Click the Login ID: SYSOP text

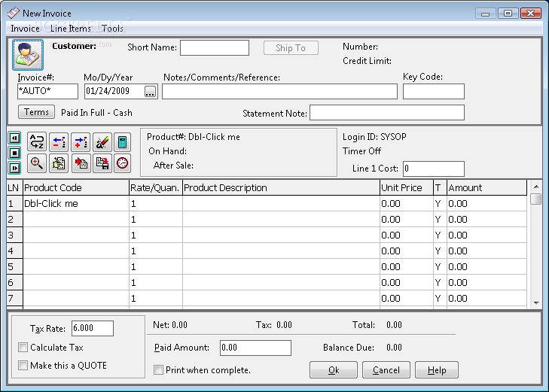374,137
